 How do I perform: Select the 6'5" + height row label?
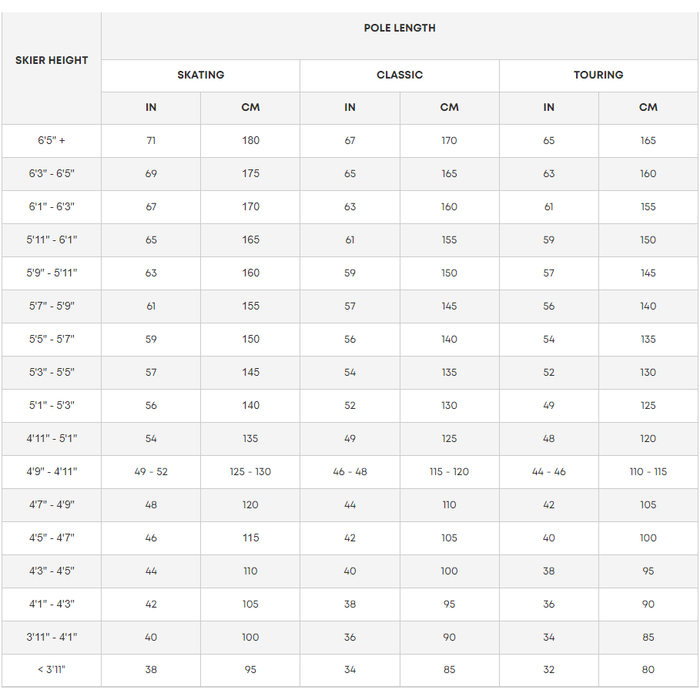[x=51, y=141]
